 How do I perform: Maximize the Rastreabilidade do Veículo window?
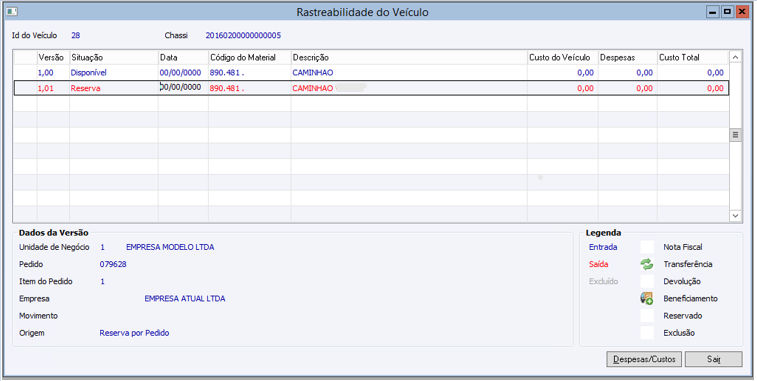pyautogui.click(x=727, y=12)
